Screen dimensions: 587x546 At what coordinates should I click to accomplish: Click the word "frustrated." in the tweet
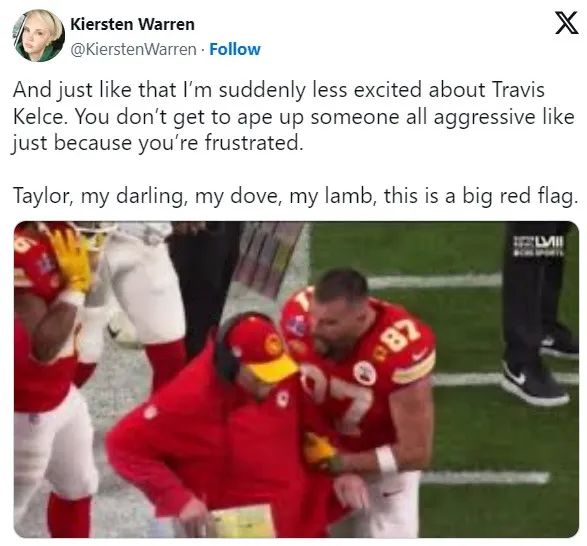click(x=253, y=143)
